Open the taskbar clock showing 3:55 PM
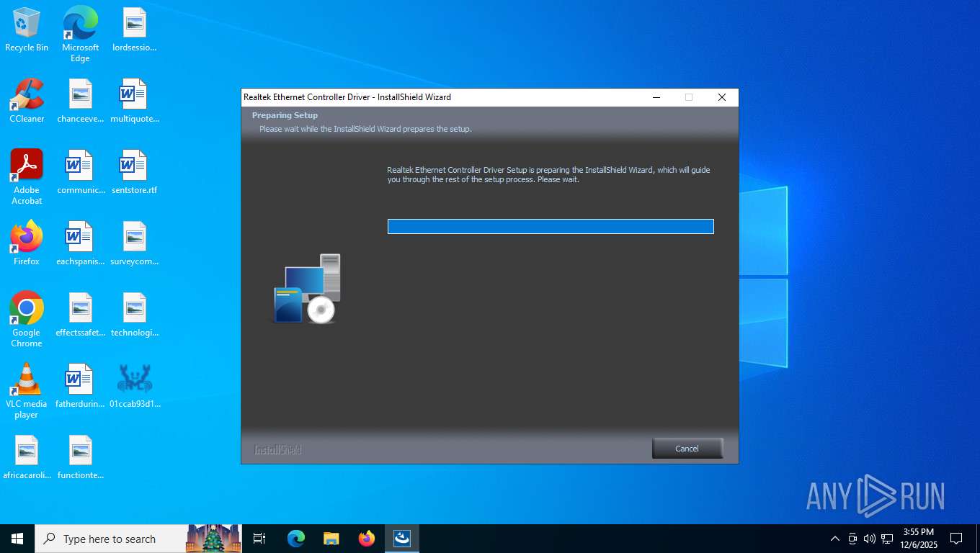The image size is (980, 553). coord(918,539)
